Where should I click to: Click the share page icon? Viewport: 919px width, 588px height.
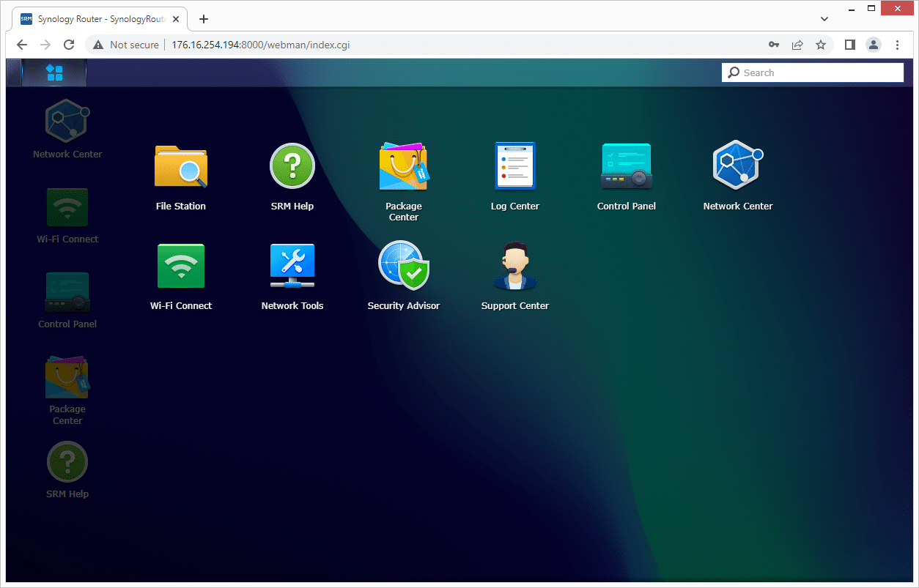click(797, 45)
